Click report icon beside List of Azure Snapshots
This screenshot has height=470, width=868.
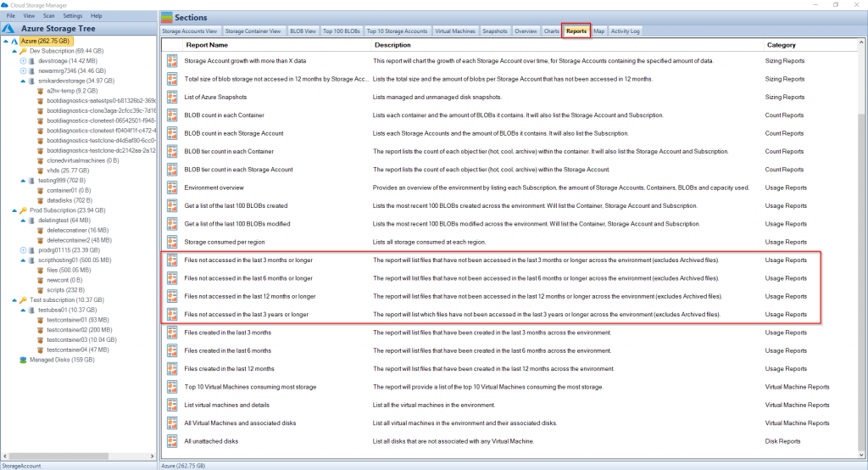(172, 97)
